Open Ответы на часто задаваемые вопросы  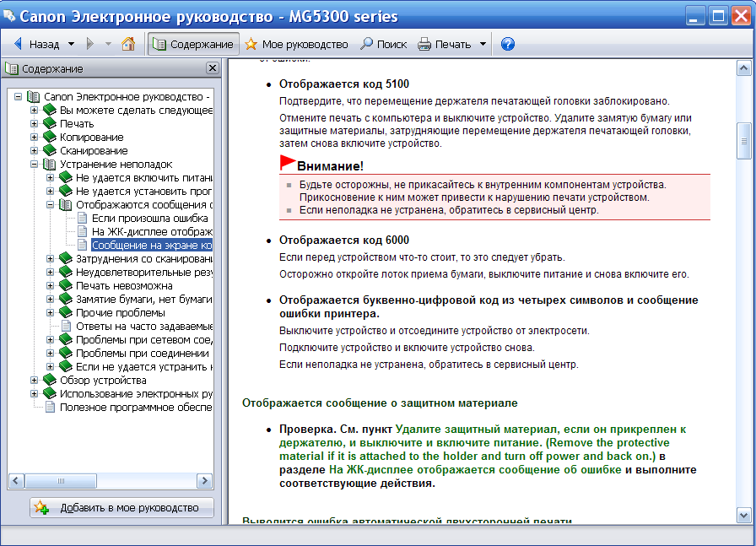143,326
